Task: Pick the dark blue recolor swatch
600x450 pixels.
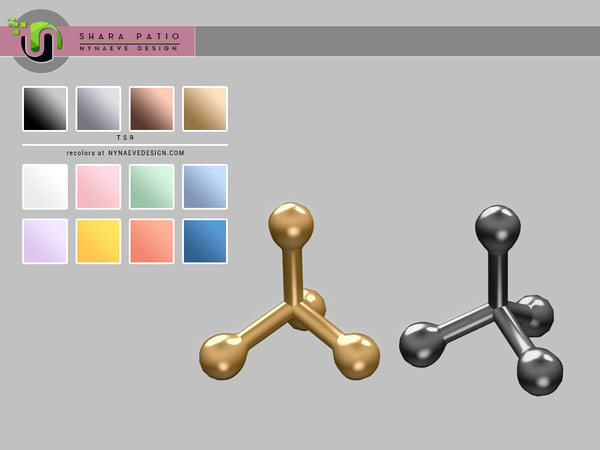Action: tap(205, 241)
